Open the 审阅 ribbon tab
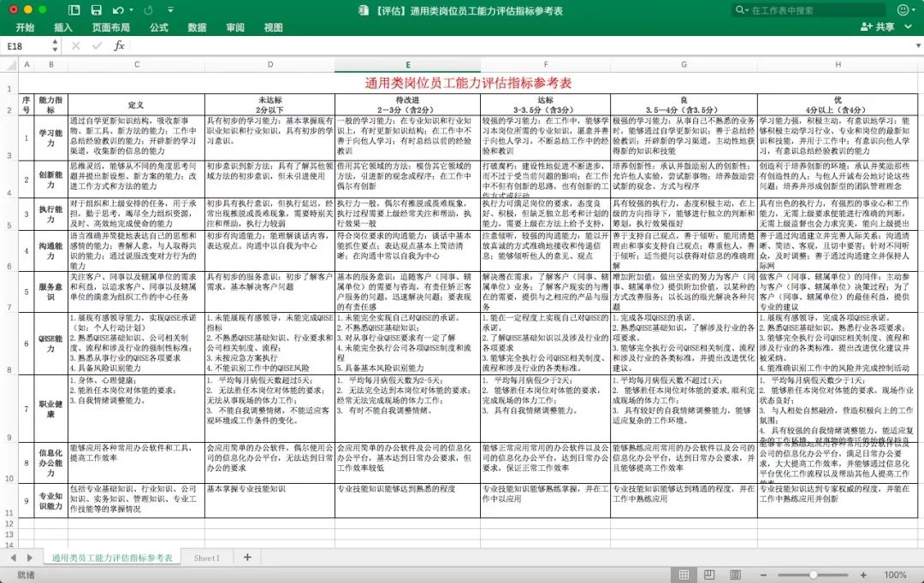 pos(235,27)
